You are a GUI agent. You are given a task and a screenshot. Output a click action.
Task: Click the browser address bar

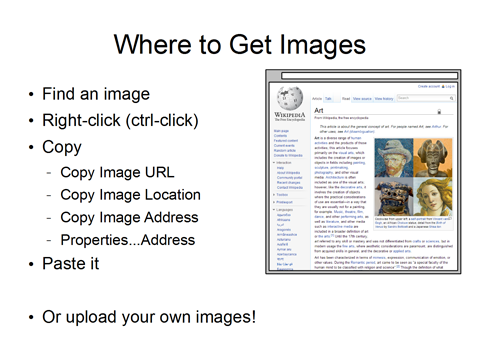tap(369, 76)
